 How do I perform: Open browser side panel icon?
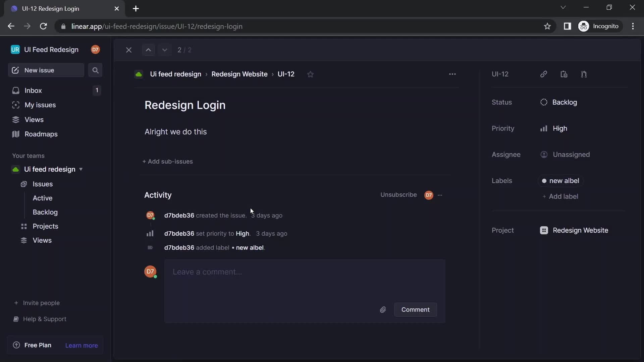(x=567, y=26)
